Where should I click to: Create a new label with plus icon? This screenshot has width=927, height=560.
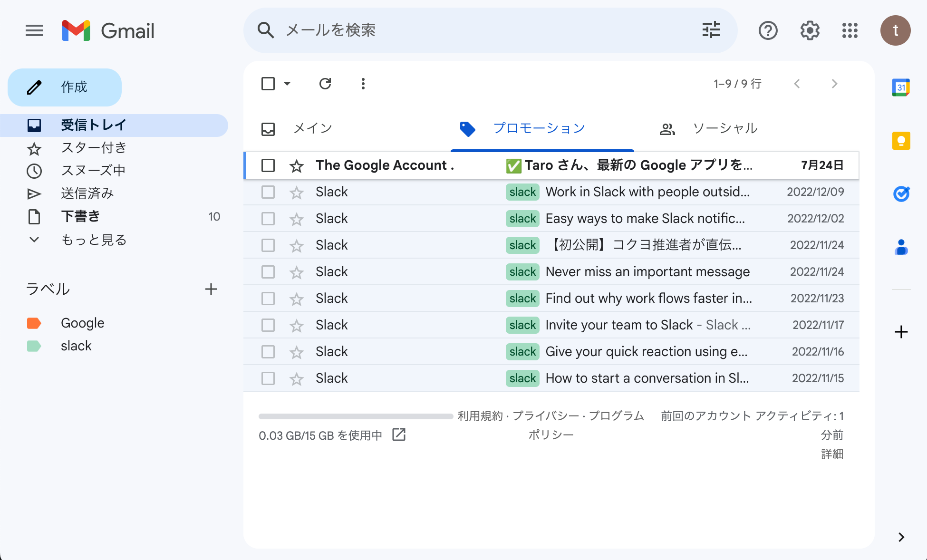tap(211, 289)
